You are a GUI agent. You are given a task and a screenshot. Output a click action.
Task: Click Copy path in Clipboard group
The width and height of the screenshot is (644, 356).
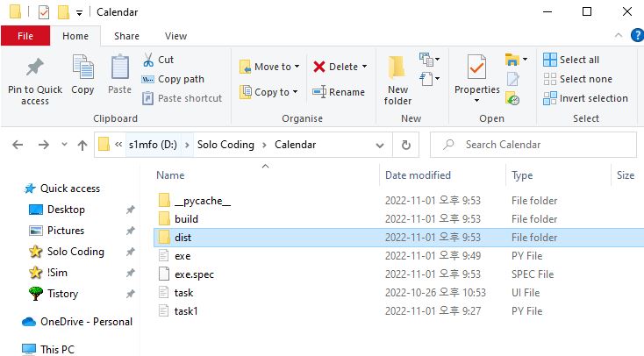[x=173, y=79]
